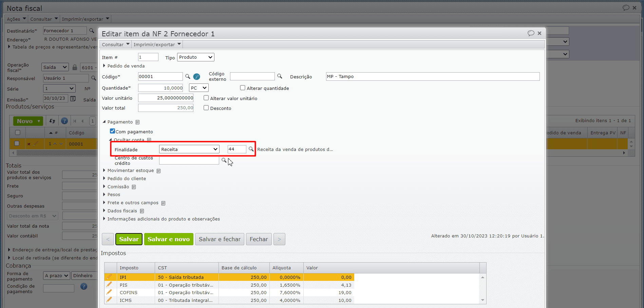The image size is (644, 308).
Task: Open the unit dropdown showing PC
Action: pyautogui.click(x=198, y=88)
